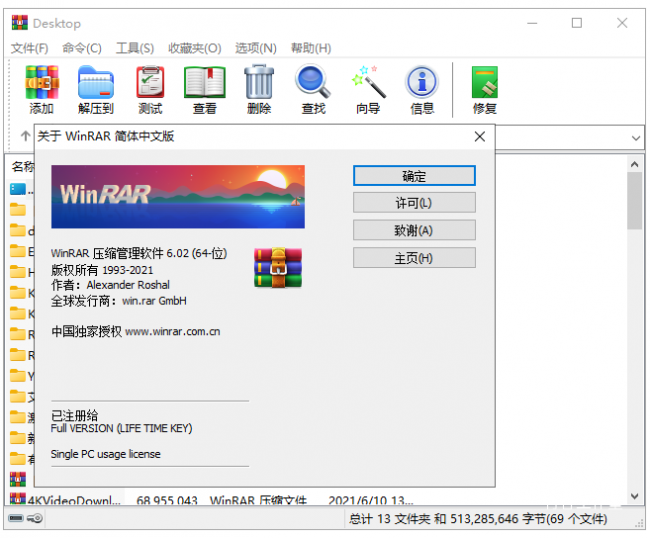Go up one folder level arrow
This screenshot has width=650, height=538.
[x=25, y=136]
